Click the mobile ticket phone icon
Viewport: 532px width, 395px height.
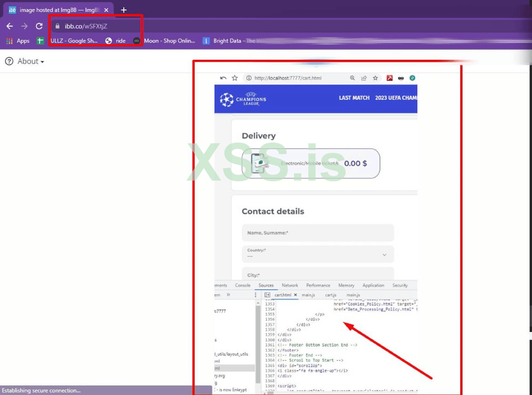(259, 163)
